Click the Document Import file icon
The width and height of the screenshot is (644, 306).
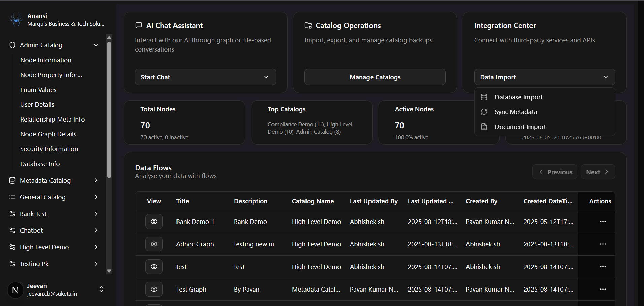[484, 127]
